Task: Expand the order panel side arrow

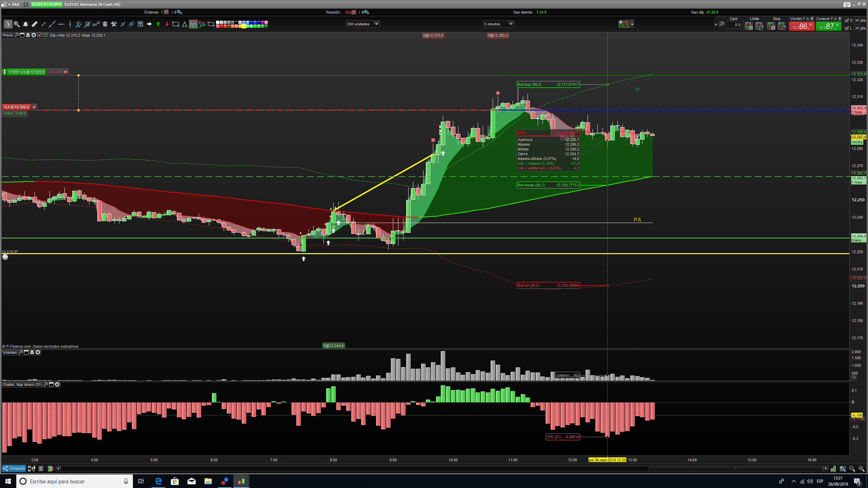Action: (716, 24)
